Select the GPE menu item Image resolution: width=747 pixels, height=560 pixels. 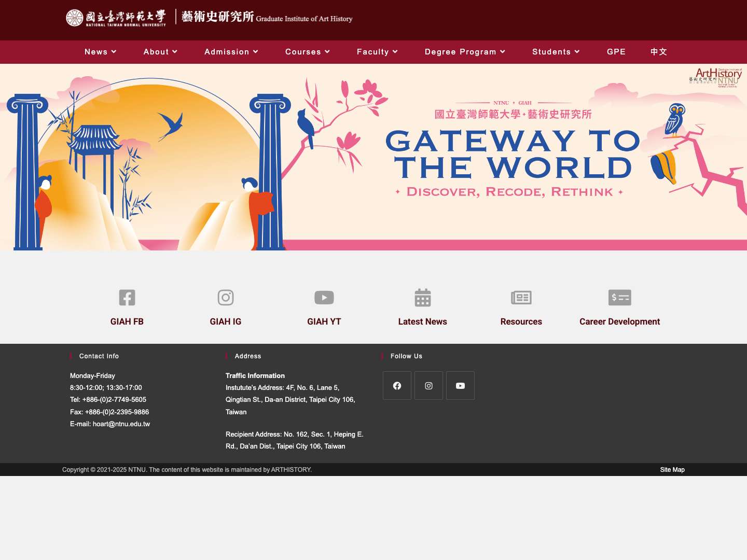pos(616,52)
